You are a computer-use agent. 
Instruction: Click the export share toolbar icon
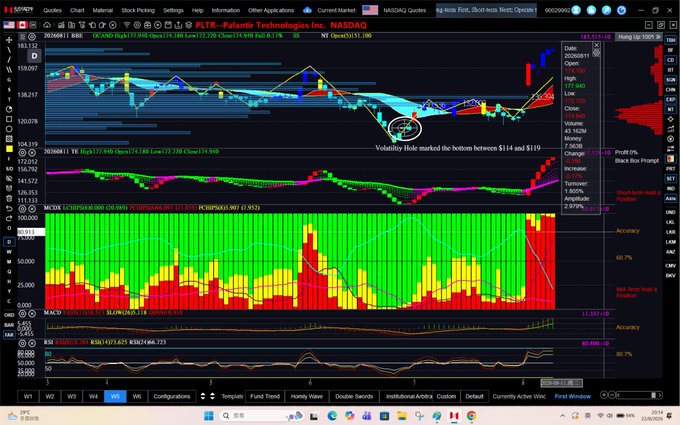(178, 25)
